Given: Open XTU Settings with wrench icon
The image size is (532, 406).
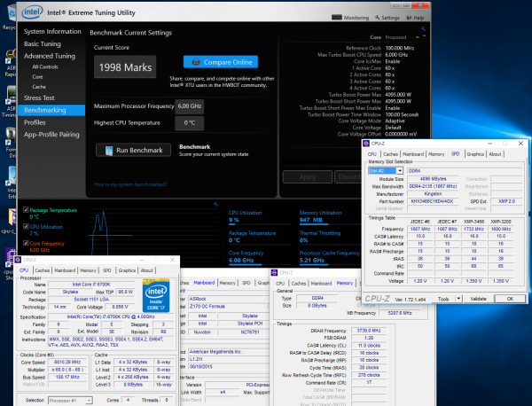Looking at the screenshot, I should click(387, 18).
